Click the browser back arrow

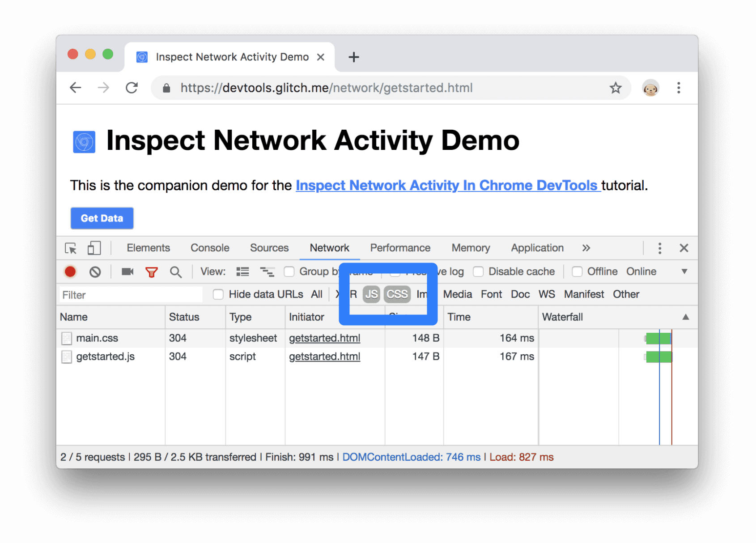point(76,88)
